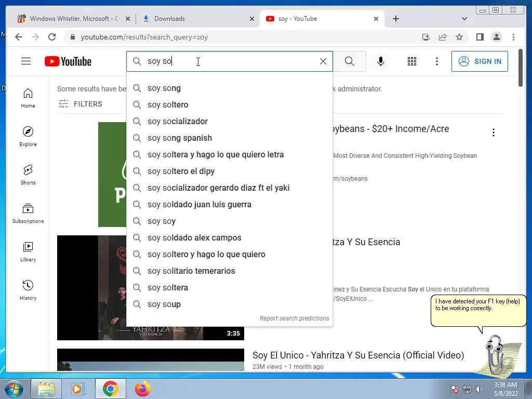
Task: Open the YouTube apps grid
Action: click(412, 61)
